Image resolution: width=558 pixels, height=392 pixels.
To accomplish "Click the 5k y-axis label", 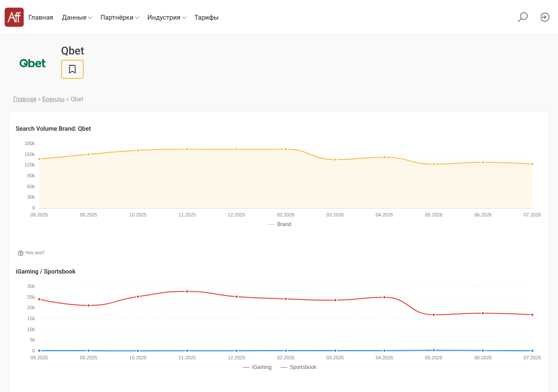I will point(32,340).
